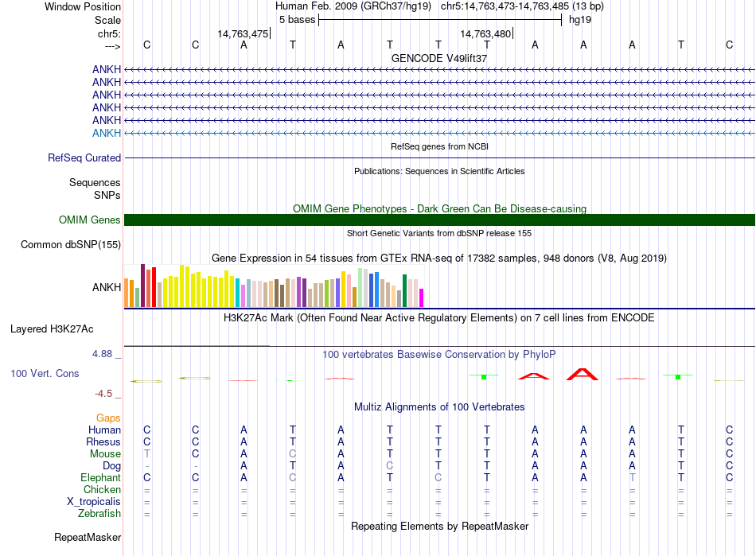
Task: Select the Zebrafish species alignment label
Action: coord(99,514)
